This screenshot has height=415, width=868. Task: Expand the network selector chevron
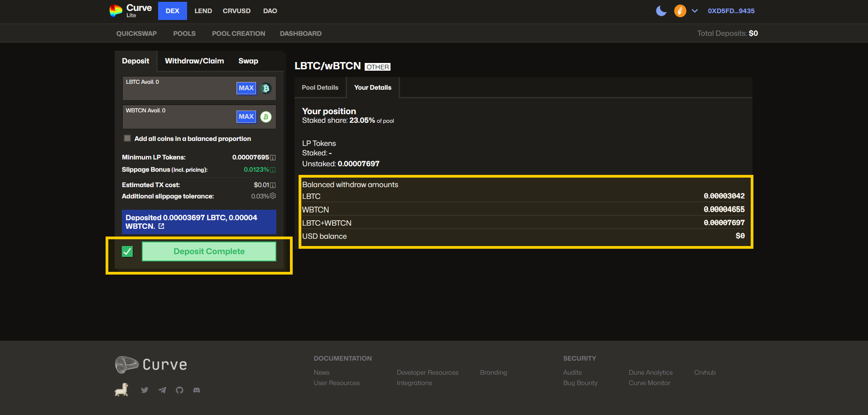tap(694, 11)
